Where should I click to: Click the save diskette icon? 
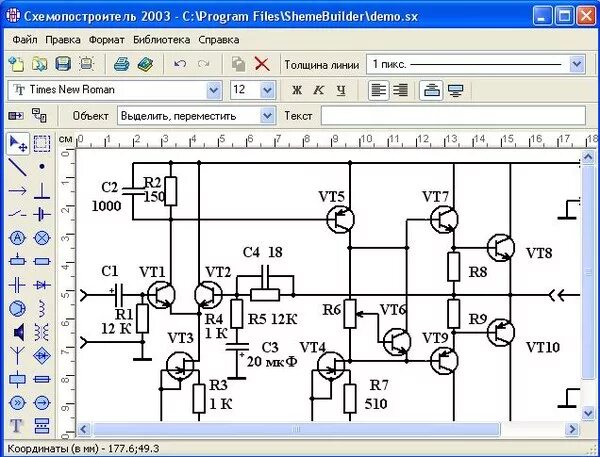(x=63, y=64)
